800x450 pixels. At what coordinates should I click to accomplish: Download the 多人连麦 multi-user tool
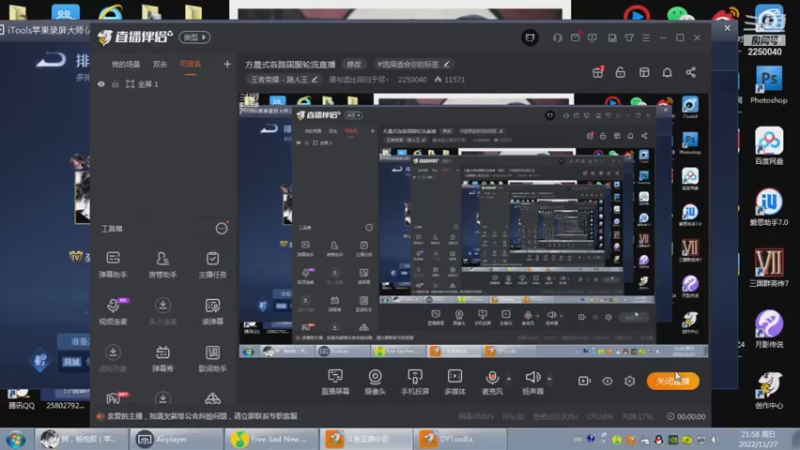162,311
